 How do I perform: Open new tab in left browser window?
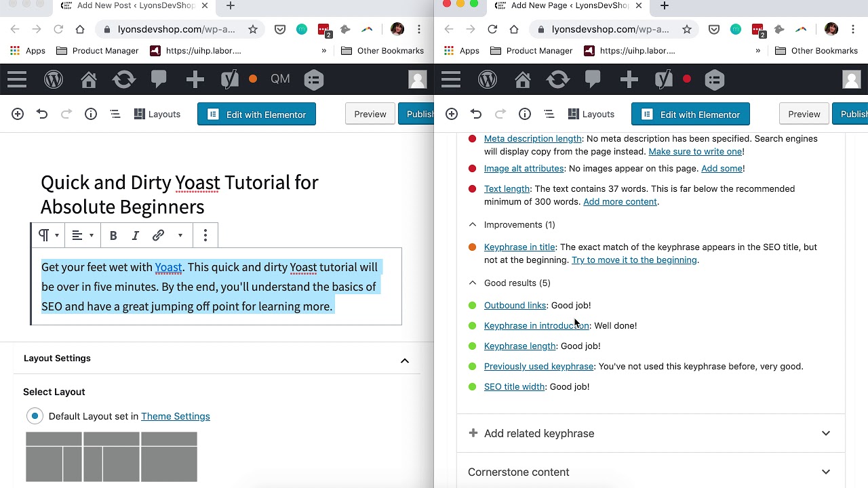click(x=231, y=5)
